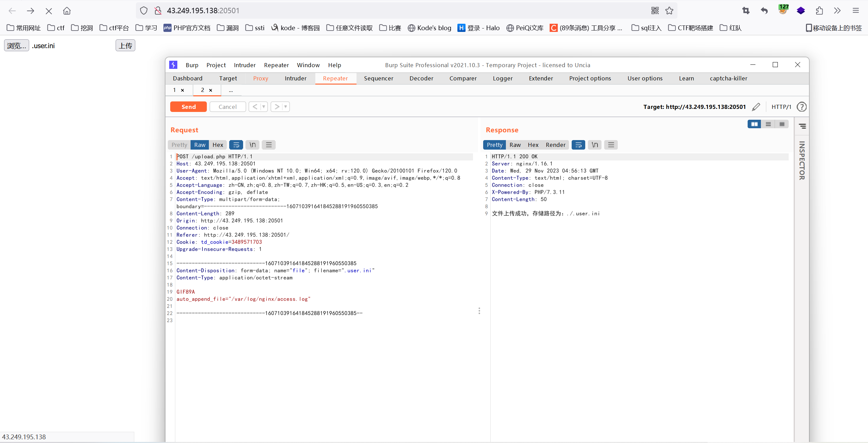
Task: Toggle word wrap in Response pane
Action: [578, 145]
